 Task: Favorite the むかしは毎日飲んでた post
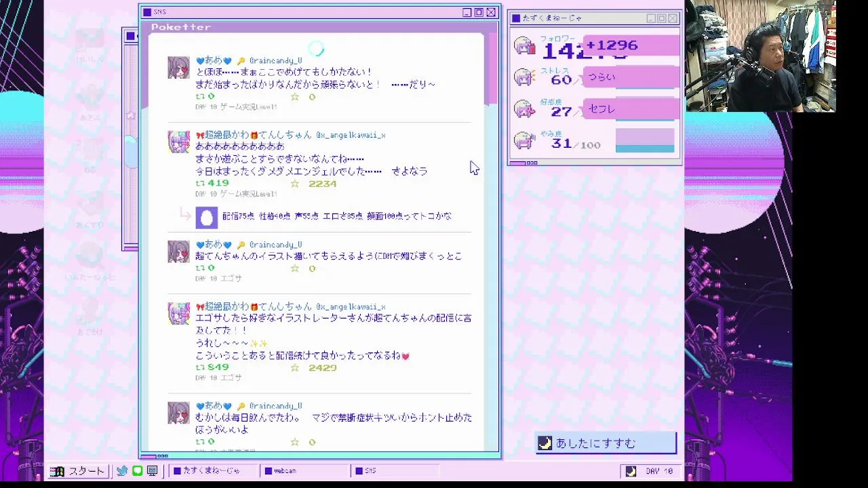click(x=294, y=442)
